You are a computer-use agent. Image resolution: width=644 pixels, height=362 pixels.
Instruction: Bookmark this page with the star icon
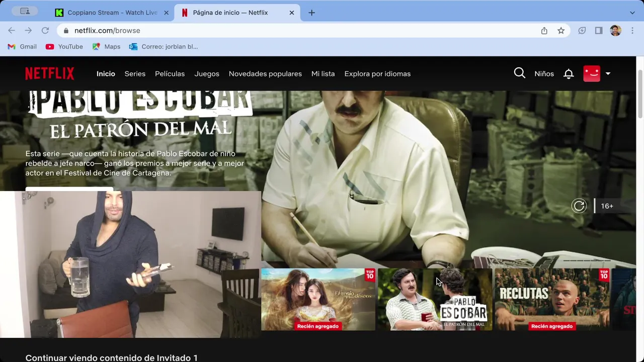pos(561,31)
